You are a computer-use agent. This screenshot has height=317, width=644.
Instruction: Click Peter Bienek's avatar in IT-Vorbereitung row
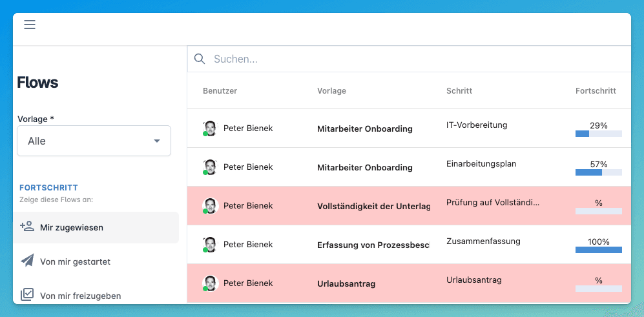click(210, 128)
